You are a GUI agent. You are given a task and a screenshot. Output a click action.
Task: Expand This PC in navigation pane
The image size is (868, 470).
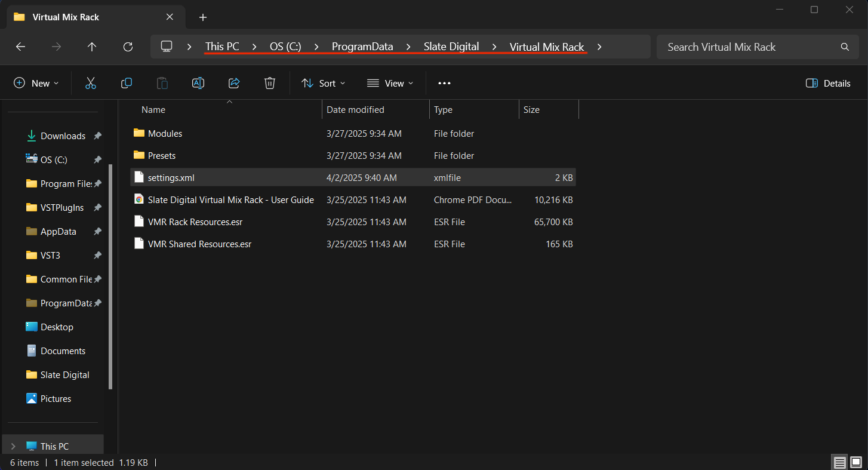tap(13, 446)
